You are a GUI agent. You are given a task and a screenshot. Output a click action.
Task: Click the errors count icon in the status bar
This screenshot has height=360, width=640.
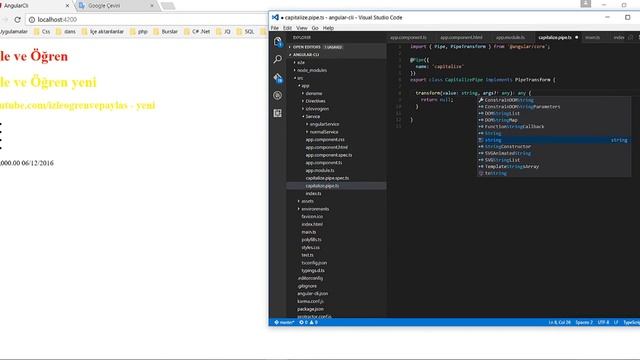pyautogui.click(x=301, y=322)
